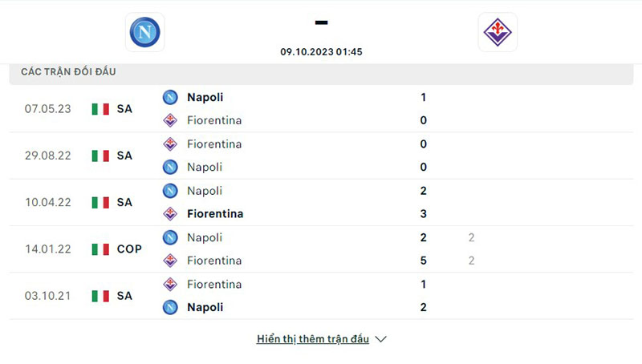Click 'Hiển thị thêm trận đấu' link

313,339
